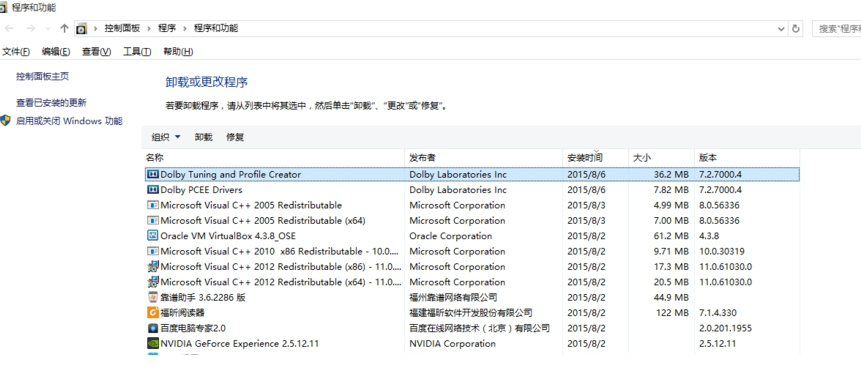Viewport: 861px width, 369px height.
Task: Go forward with the right arrow
Action: 31,29
